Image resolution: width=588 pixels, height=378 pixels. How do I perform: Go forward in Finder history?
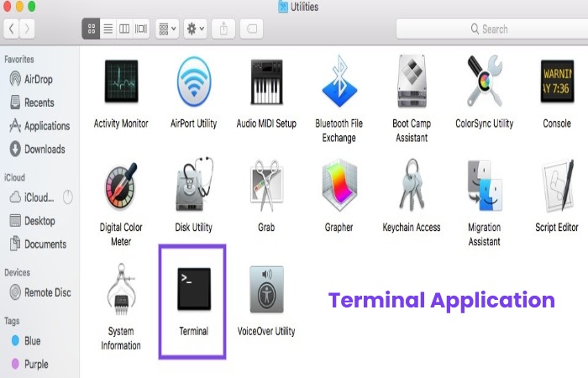27,29
